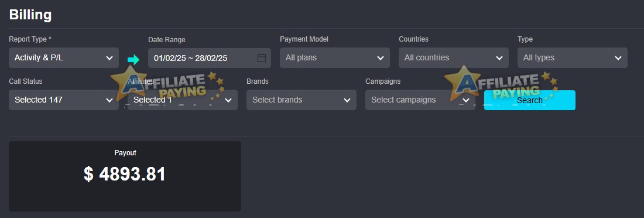Open the Call Status dropdown Selected 147
The height and width of the screenshot is (218, 644).
(64, 100)
